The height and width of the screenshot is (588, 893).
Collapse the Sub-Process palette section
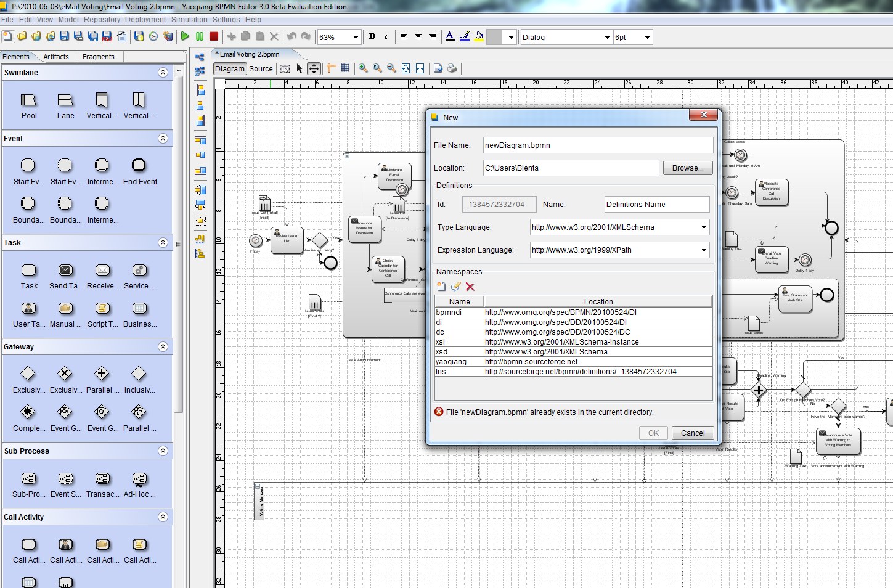point(163,451)
